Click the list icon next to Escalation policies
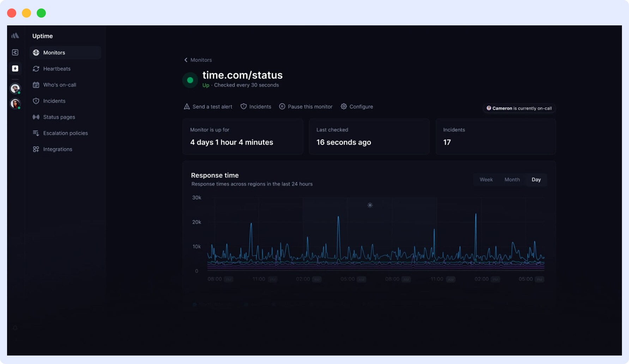 tap(36, 133)
